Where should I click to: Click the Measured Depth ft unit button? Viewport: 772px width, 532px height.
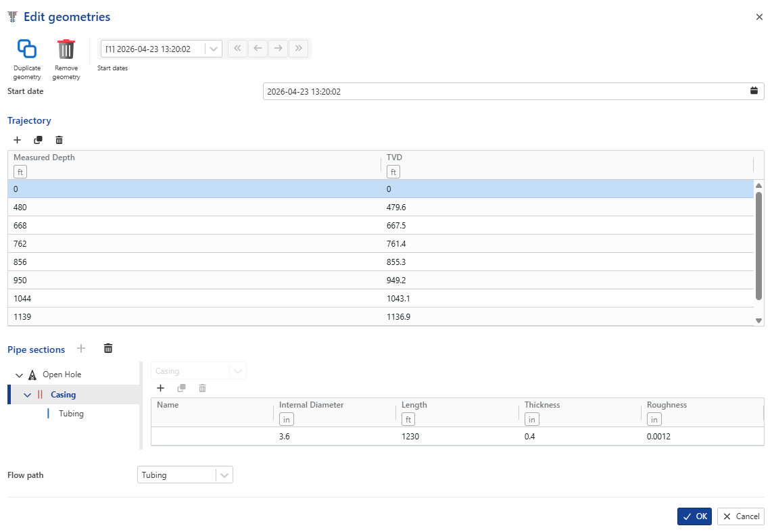coord(20,172)
